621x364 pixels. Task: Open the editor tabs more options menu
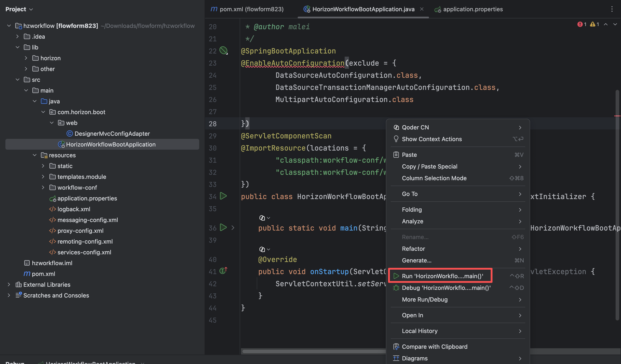(612, 9)
